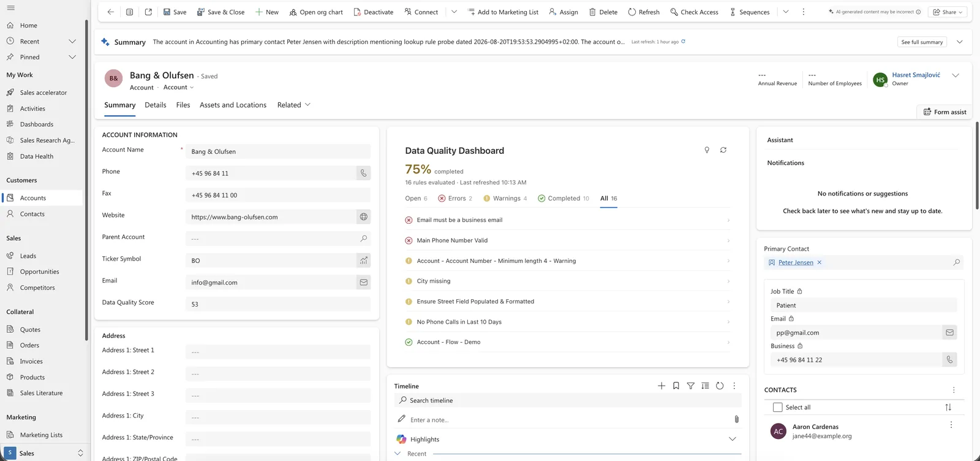Email primary contact via envelope icon
The image size is (980, 461).
click(949, 332)
